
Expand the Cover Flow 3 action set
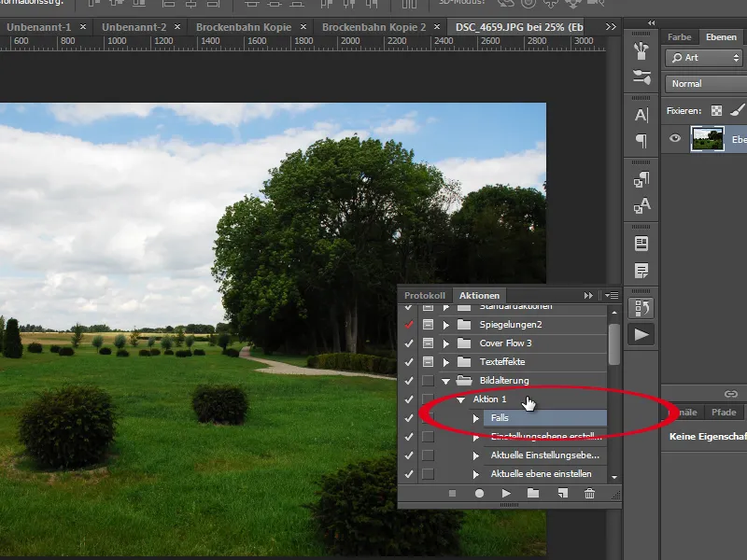(446, 343)
